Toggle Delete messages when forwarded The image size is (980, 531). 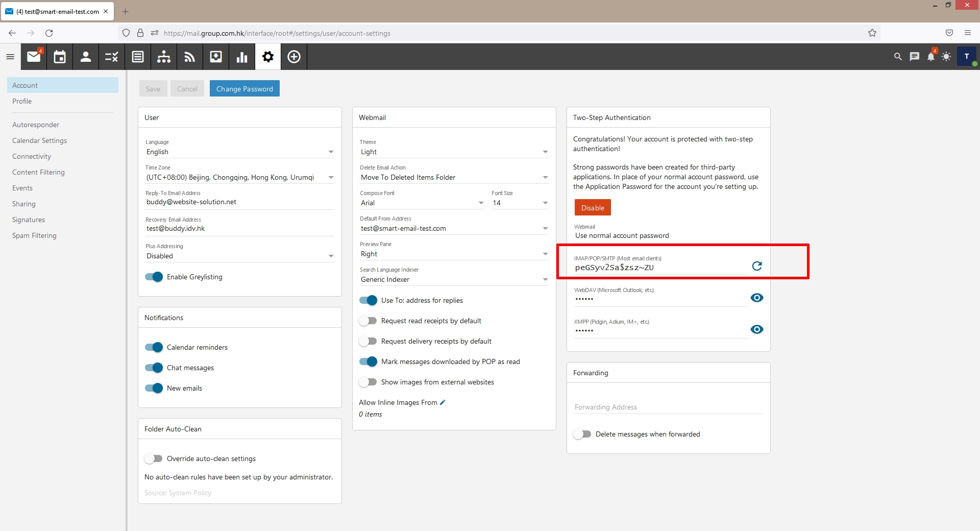click(x=582, y=434)
